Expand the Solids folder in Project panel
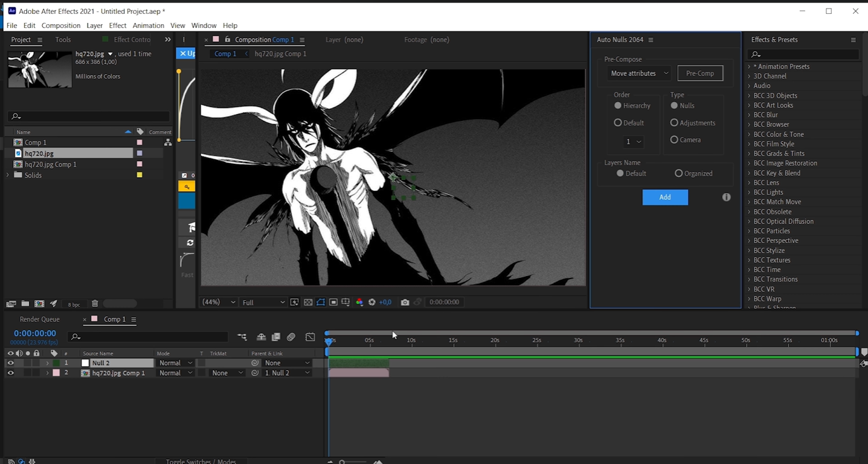Viewport: 868px width, 464px height. [x=8, y=175]
